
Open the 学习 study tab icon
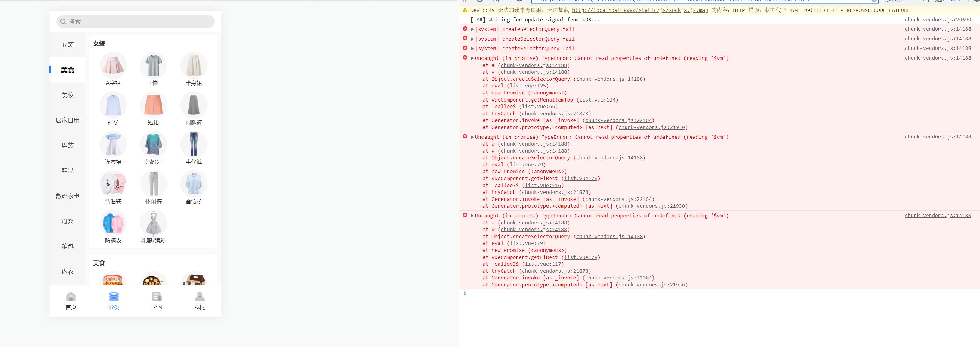click(157, 297)
